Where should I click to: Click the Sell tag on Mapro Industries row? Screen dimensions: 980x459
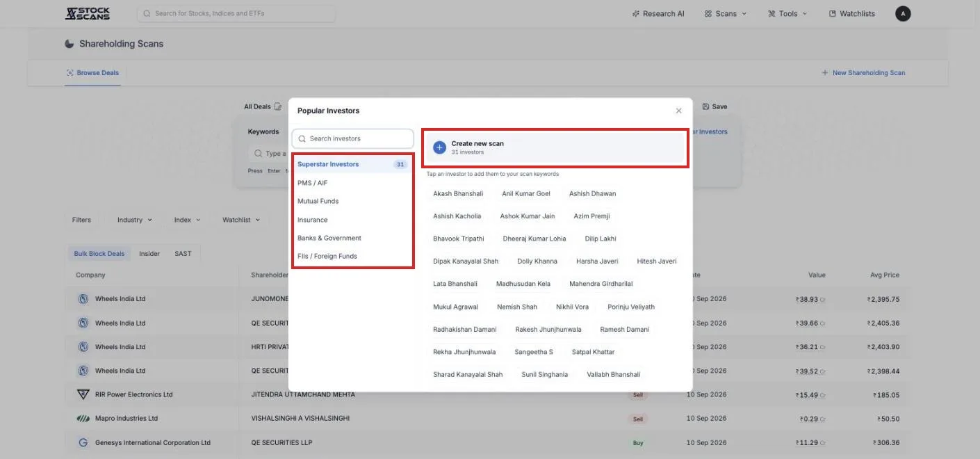tap(638, 419)
